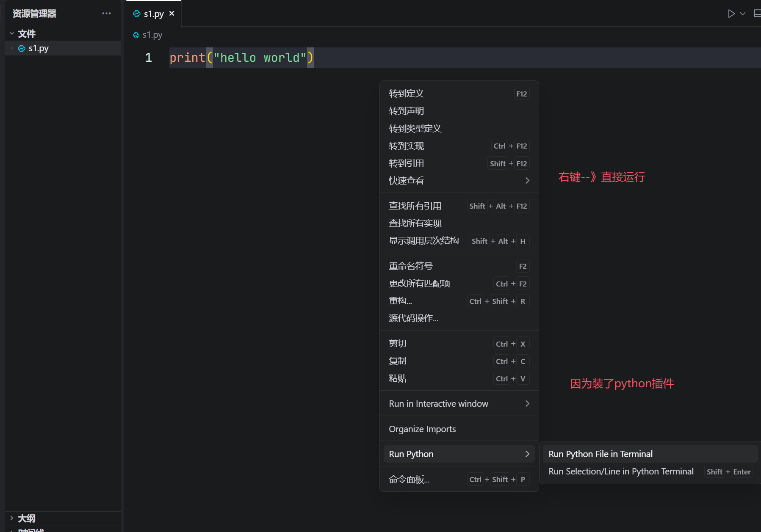761x532 pixels.
Task: Open the Run Python submenu
Action: tap(459, 454)
